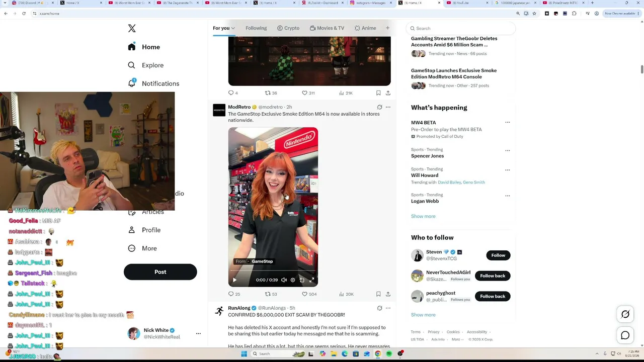Screen dimensions: 644x362
Task: Repost the ModRetro post with 53 reposts
Action: [x=271, y=294]
